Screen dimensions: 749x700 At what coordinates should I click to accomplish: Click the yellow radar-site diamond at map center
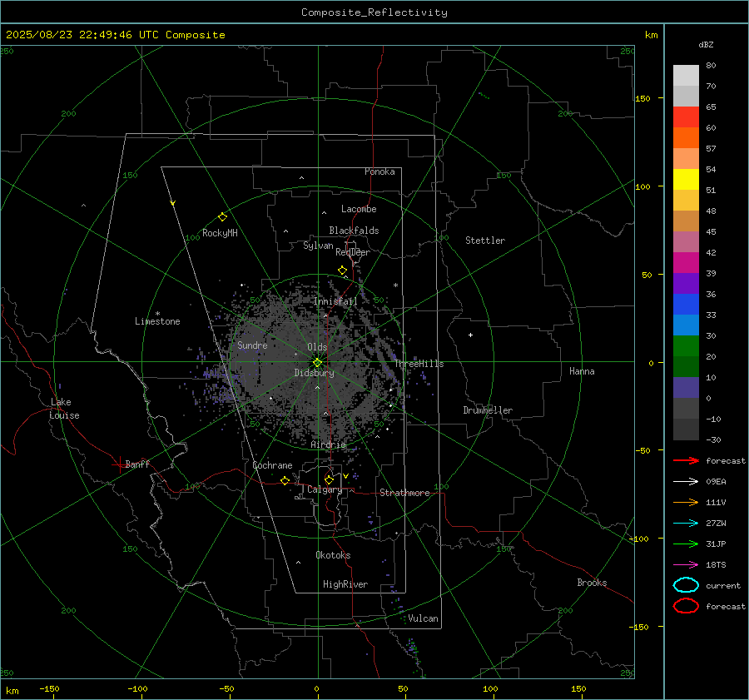tap(318, 362)
